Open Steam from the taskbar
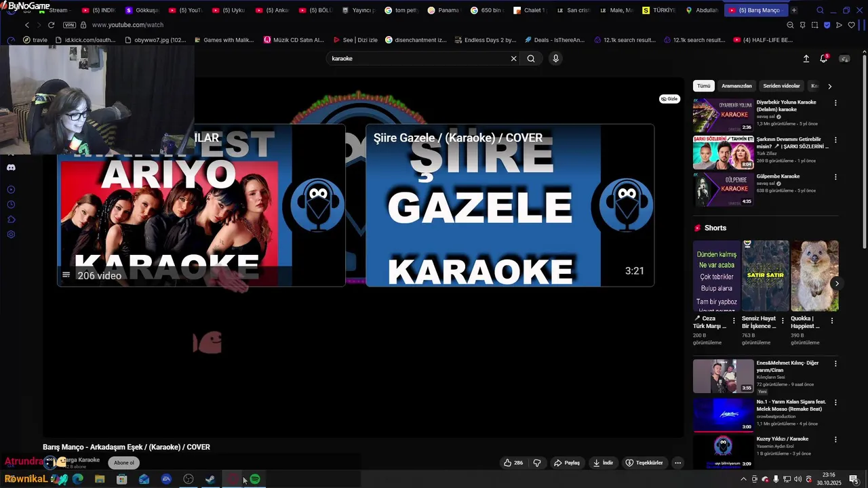This screenshot has height=488, width=868. [x=211, y=479]
